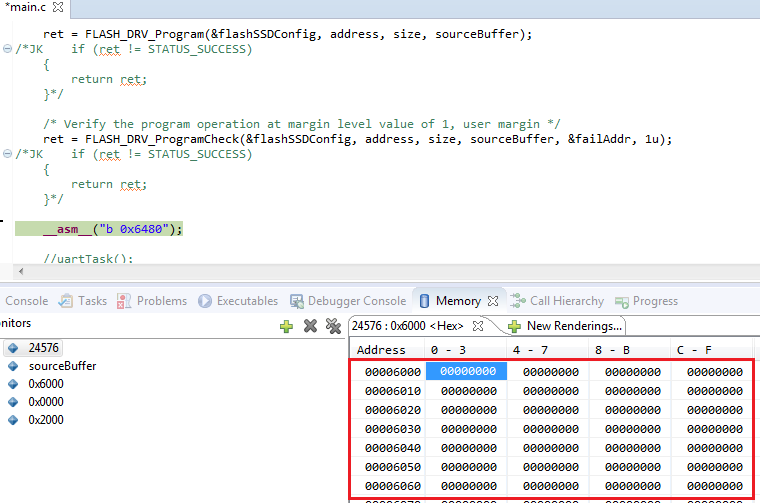Click the highlighted __asm__("b 0x6480") line
Screen dimensions: 760x503
[x=99, y=229]
